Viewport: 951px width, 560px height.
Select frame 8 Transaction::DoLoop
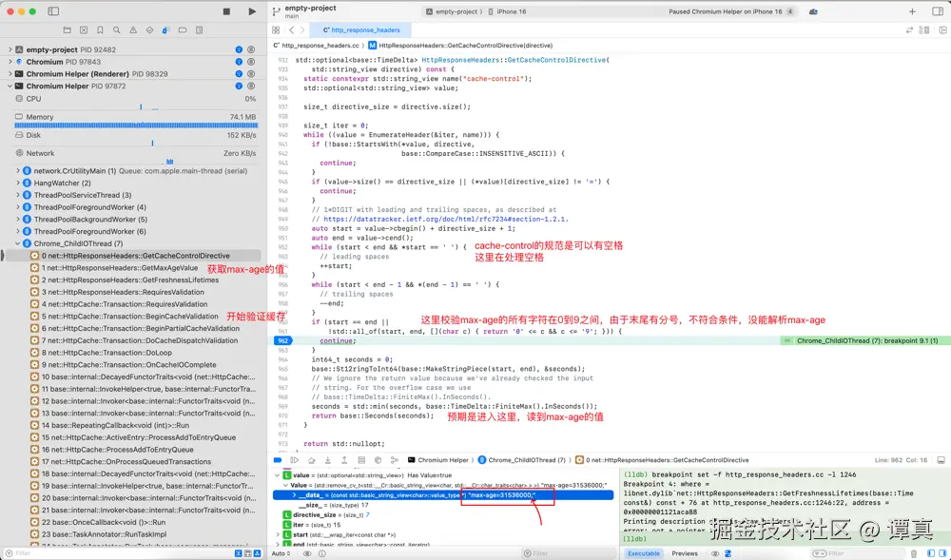(101, 353)
